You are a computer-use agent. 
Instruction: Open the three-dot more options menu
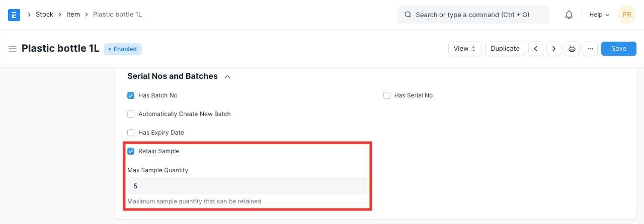tap(590, 49)
